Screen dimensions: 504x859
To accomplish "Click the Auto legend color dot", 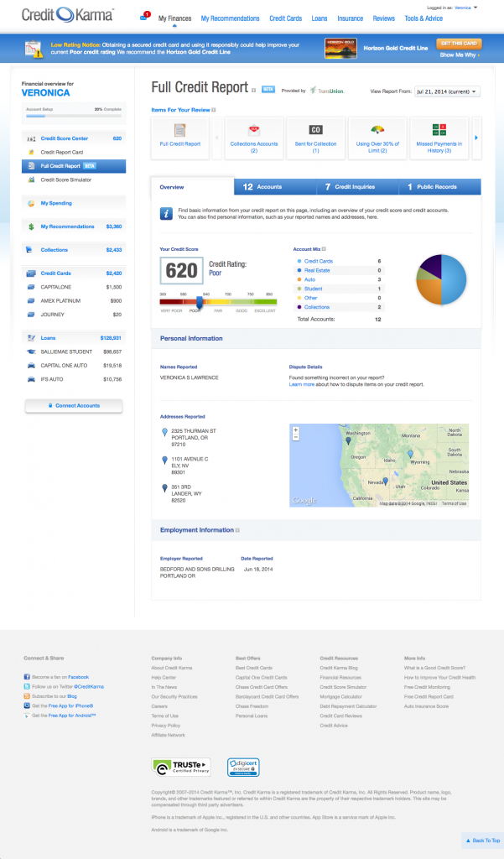I will click(299, 279).
